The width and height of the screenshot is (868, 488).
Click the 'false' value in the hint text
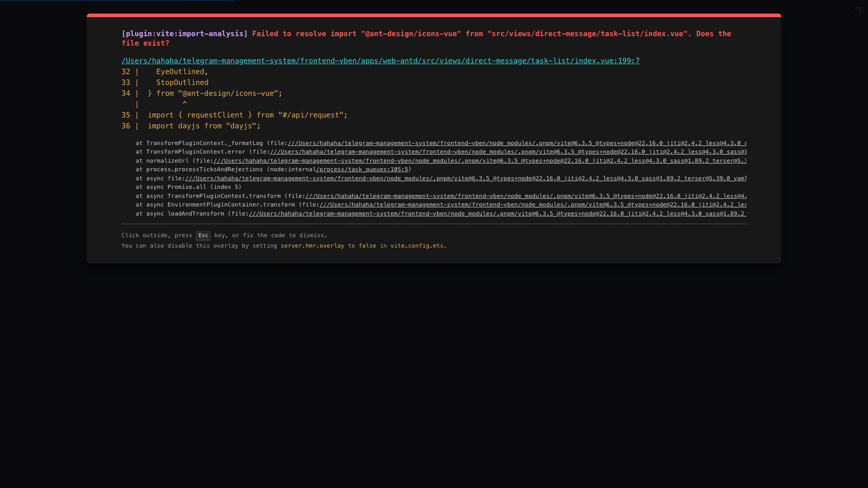coord(367,246)
